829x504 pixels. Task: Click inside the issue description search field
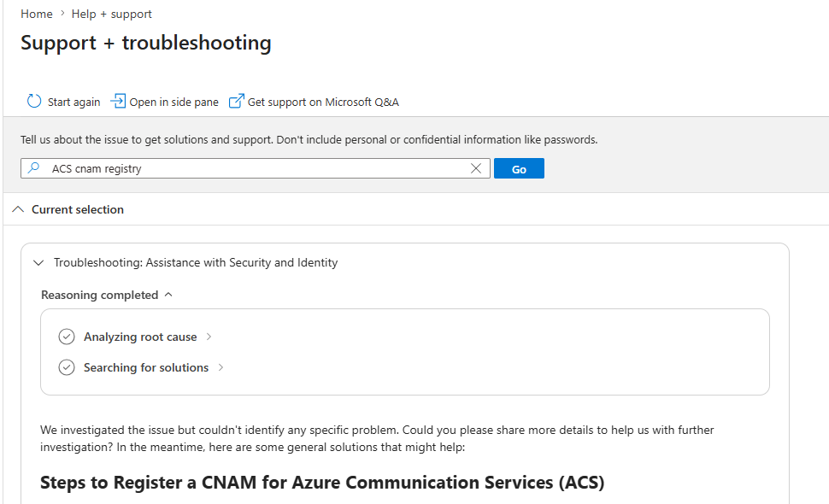[256, 168]
